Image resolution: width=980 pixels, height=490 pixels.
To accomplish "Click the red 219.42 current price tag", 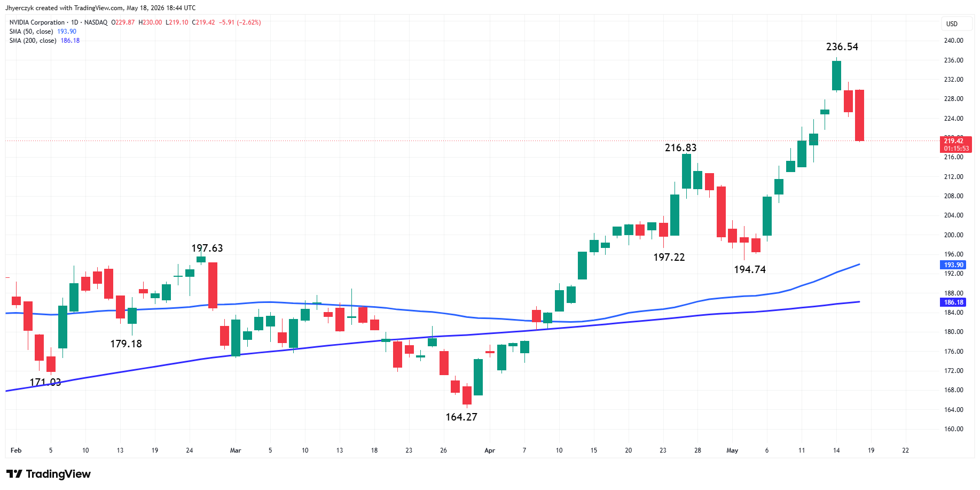I will point(955,145).
